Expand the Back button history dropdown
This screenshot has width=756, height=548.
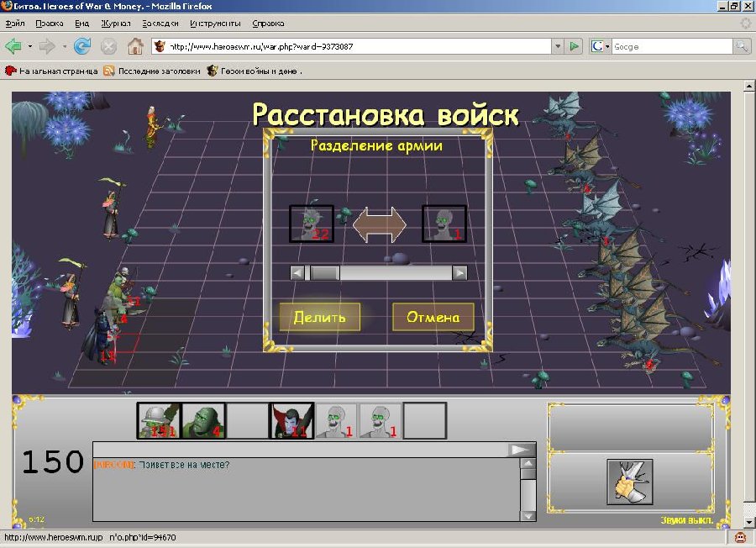[x=30, y=46]
